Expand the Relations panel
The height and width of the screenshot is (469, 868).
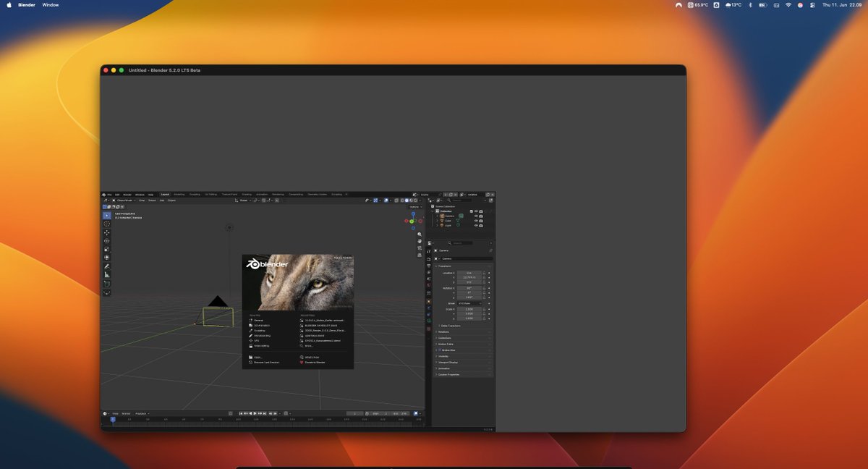463,331
